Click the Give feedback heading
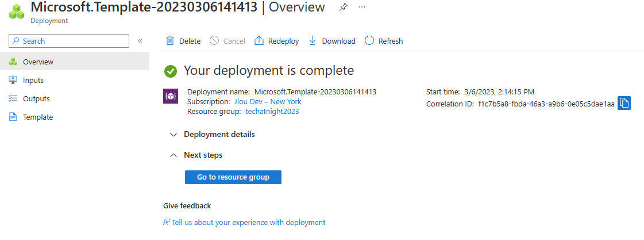This screenshot has width=644, height=240. coord(187,206)
